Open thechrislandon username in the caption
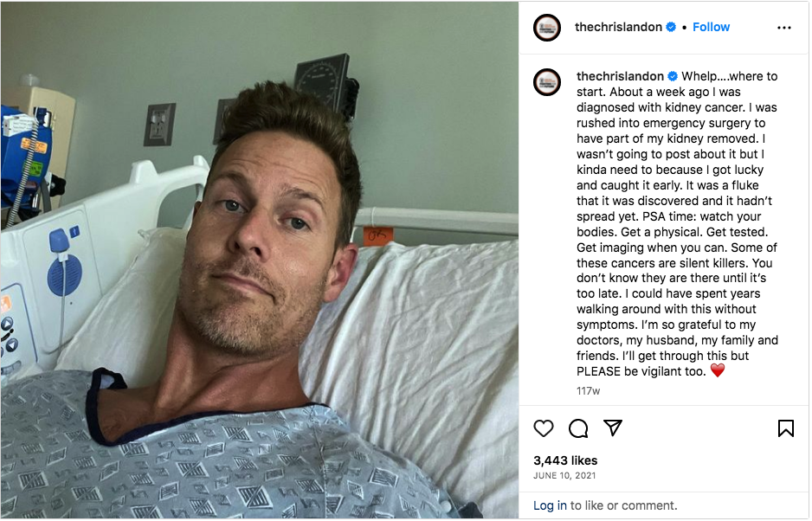The width and height of the screenshot is (812, 521). [621, 76]
